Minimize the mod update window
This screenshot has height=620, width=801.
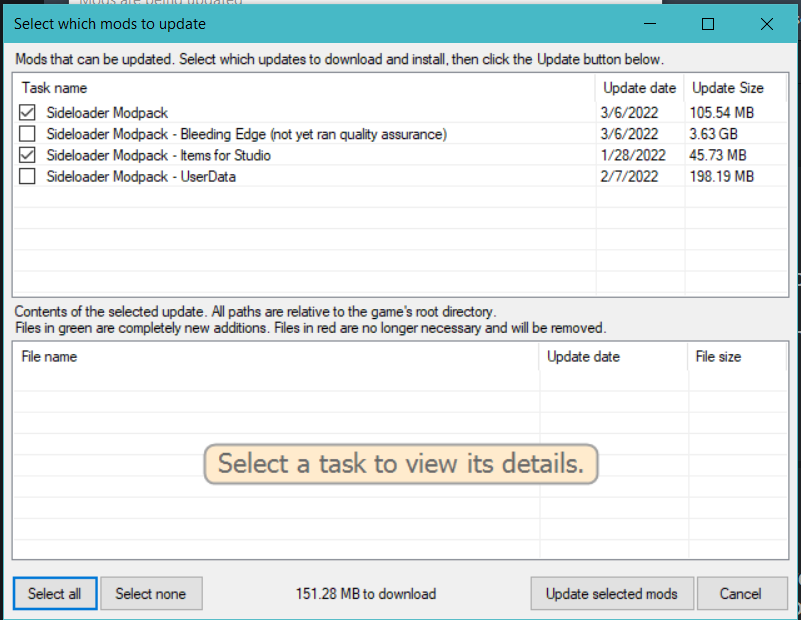coord(650,24)
